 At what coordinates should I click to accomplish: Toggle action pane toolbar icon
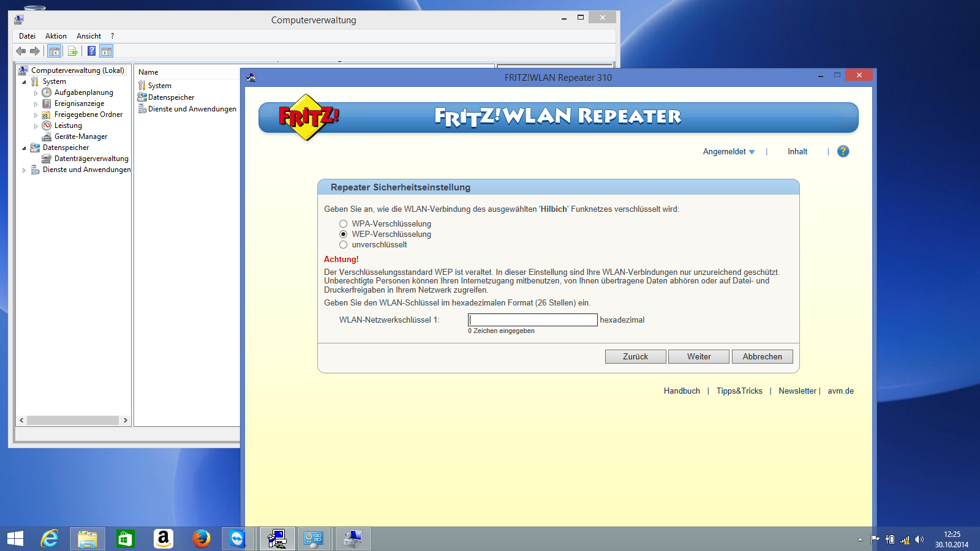107,51
